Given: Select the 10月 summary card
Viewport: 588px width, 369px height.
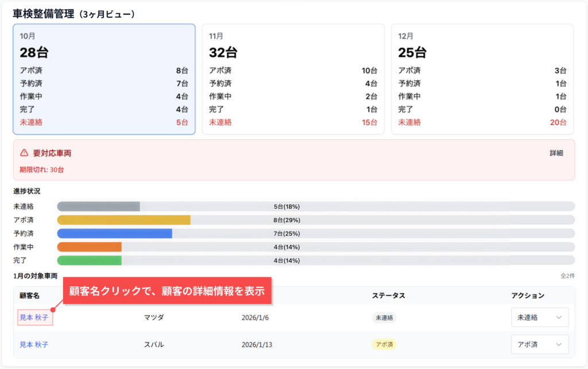Looking at the screenshot, I should [104, 79].
